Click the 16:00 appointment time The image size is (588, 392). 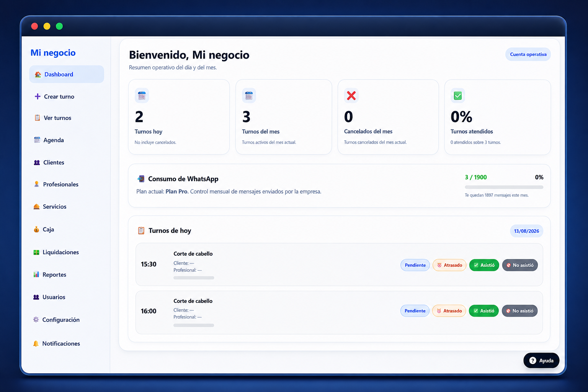pos(149,311)
